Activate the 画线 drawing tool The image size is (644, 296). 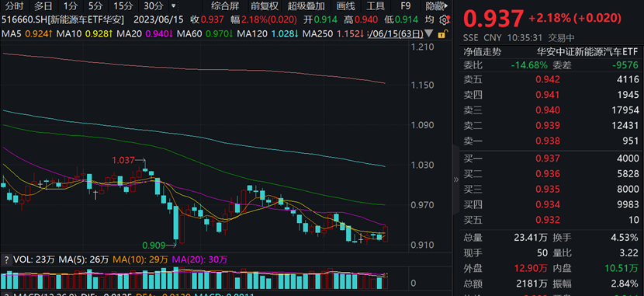click(345, 5)
